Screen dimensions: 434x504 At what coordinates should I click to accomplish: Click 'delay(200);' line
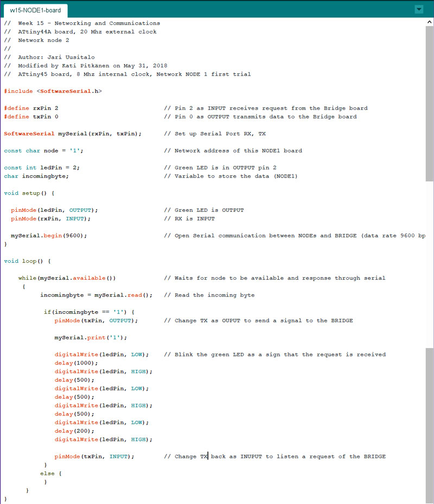click(74, 431)
